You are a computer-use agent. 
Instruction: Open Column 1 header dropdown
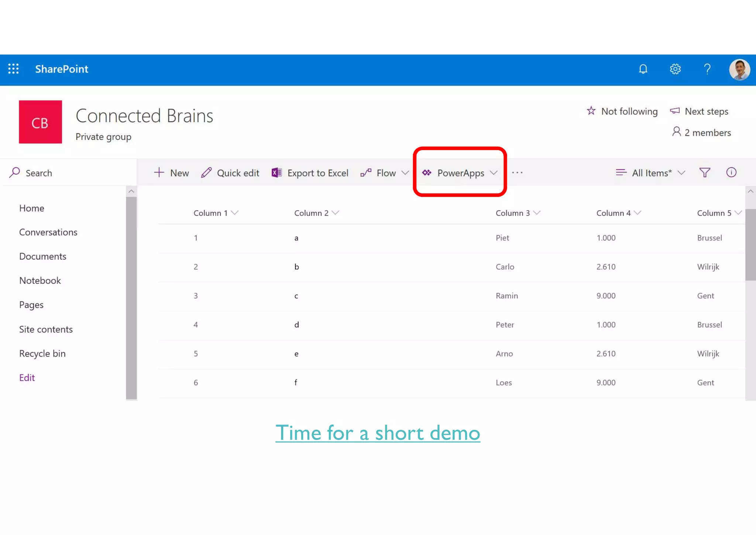click(x=234, y=213)
